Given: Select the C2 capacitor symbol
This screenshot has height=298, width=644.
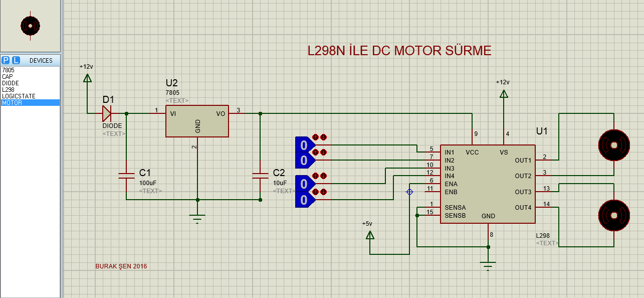Looking at the screenshot, I should [260, 176].
